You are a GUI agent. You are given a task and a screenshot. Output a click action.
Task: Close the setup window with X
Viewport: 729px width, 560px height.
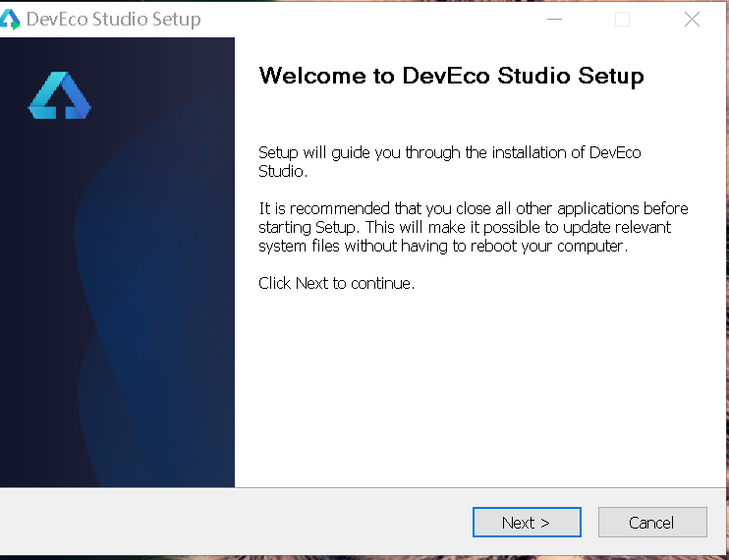(x=693, y=19)
